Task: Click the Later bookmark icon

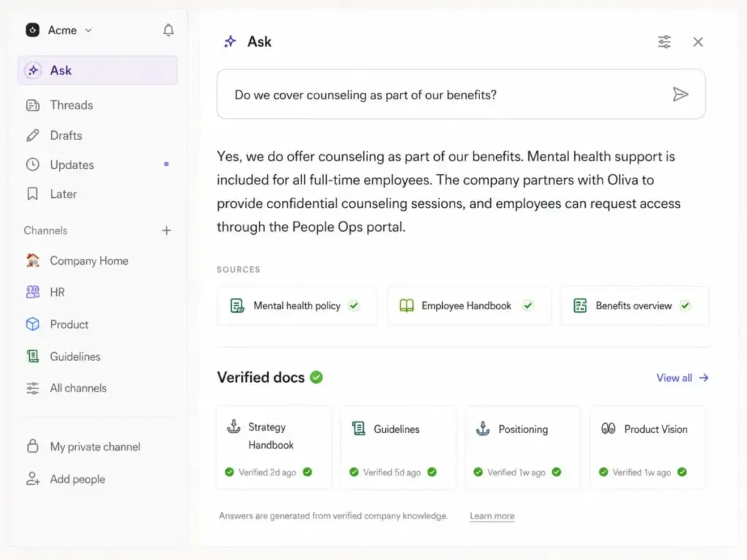Action: (32, 194)
